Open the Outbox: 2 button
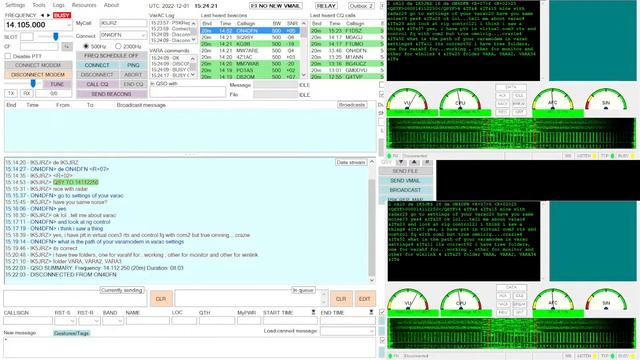This screenshot has width=640, height=360. (x=361, y=6)
